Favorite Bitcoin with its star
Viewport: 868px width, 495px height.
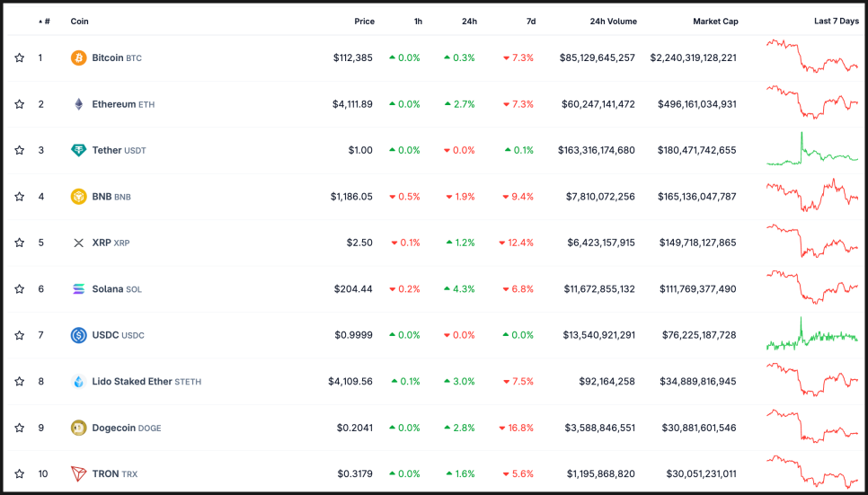(x=20, y=58)
